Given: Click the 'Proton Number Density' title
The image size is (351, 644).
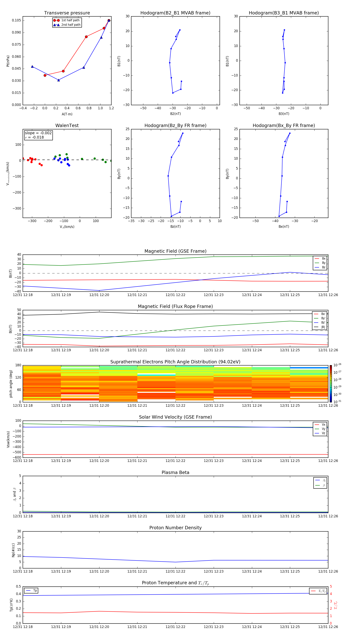Looking at the screenshot, I should click(175, 528).
